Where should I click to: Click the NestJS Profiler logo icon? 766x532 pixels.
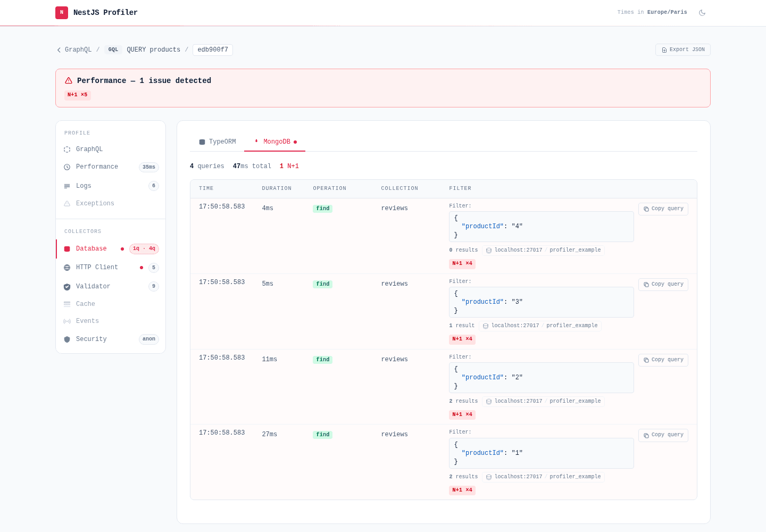click(62, 12)
